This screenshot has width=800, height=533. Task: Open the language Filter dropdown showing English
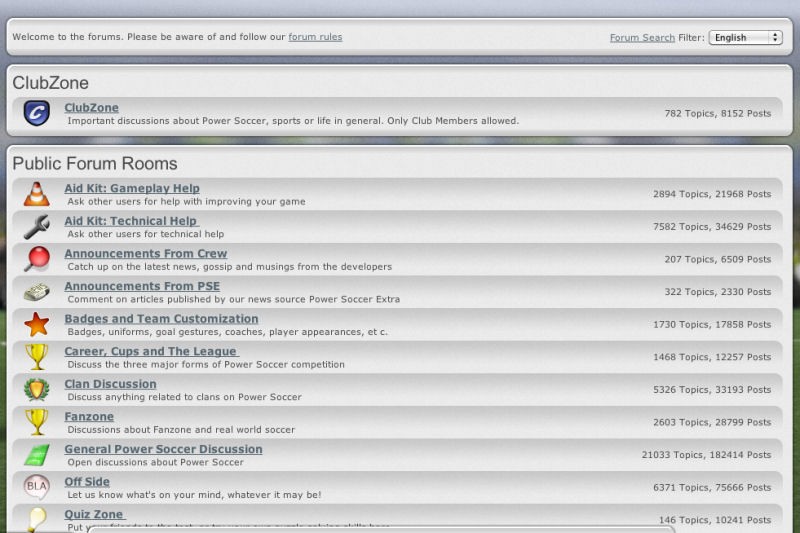[745, 37]
